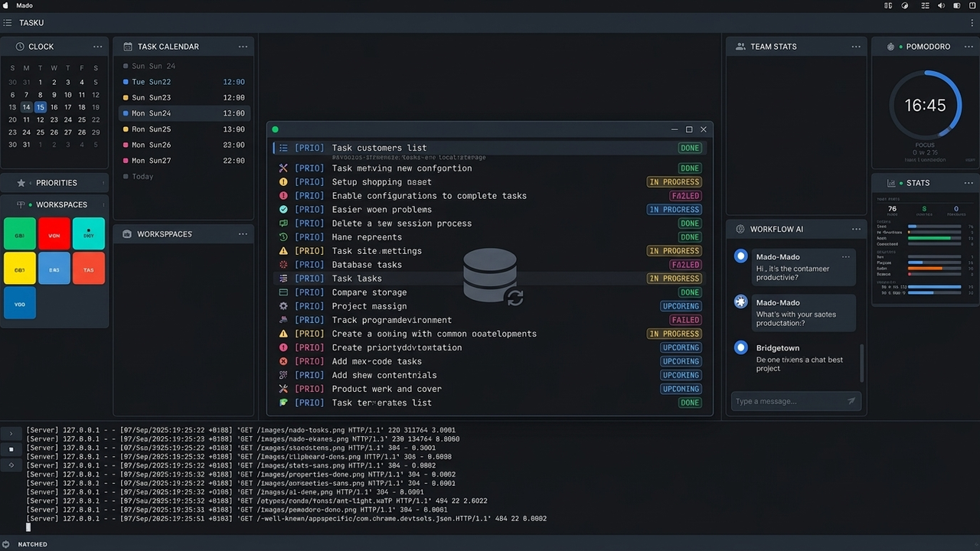Screen dimensions: 980x551
Task: Click the red X icon beside Add mex-code tasks
Action: 283,361
